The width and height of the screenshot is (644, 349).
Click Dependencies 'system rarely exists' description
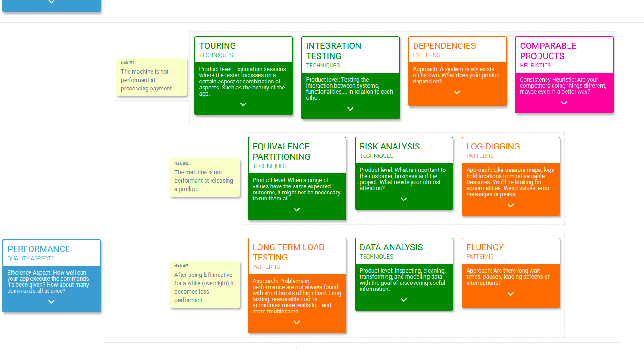pyautogui.click(x=457, y=75)
